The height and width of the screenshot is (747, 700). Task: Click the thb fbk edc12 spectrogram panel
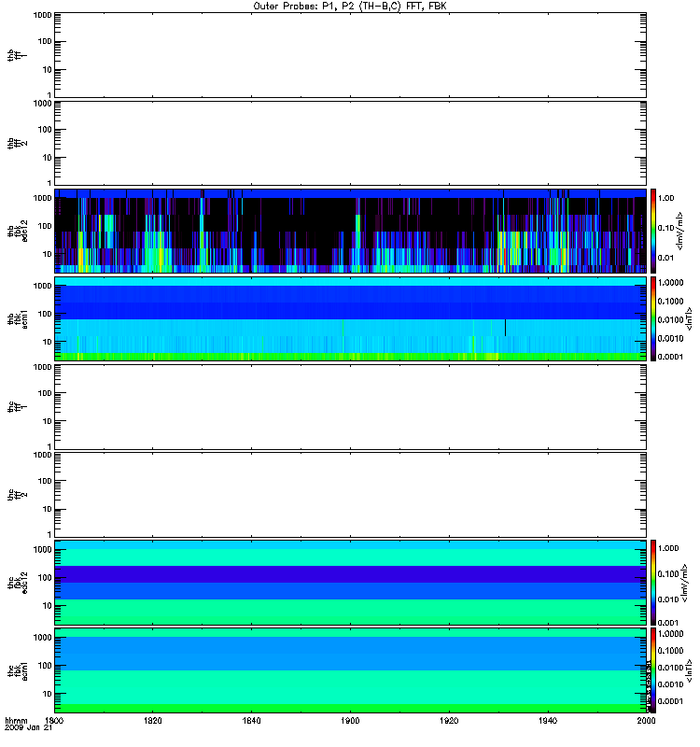[x=350, y=230]
